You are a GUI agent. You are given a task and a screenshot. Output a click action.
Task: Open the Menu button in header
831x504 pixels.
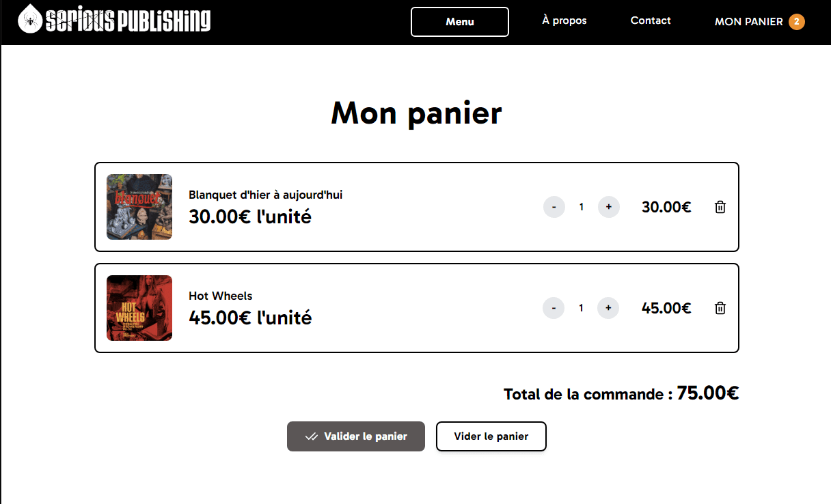pos(460,22)
